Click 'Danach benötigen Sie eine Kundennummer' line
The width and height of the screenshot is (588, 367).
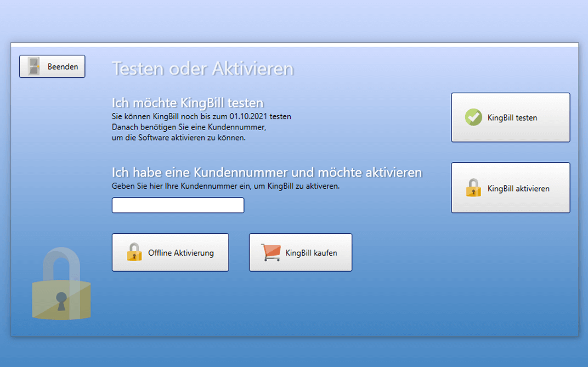point(189,127)
